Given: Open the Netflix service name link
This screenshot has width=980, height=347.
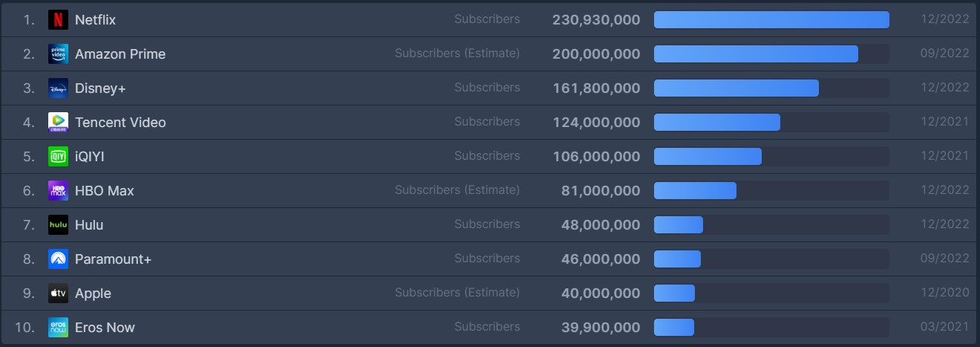Looking at the screenshot, I should click(95, 20).
